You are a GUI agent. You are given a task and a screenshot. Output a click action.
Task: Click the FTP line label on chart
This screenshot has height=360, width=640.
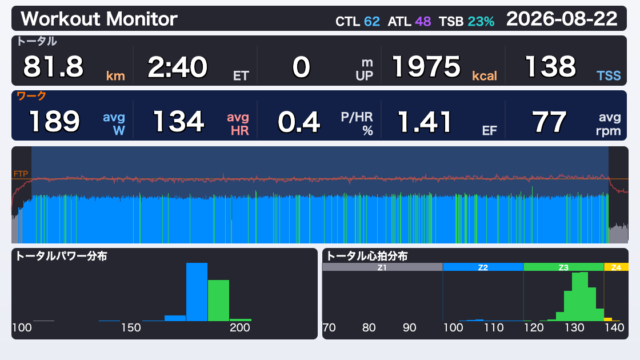point(20,174)
